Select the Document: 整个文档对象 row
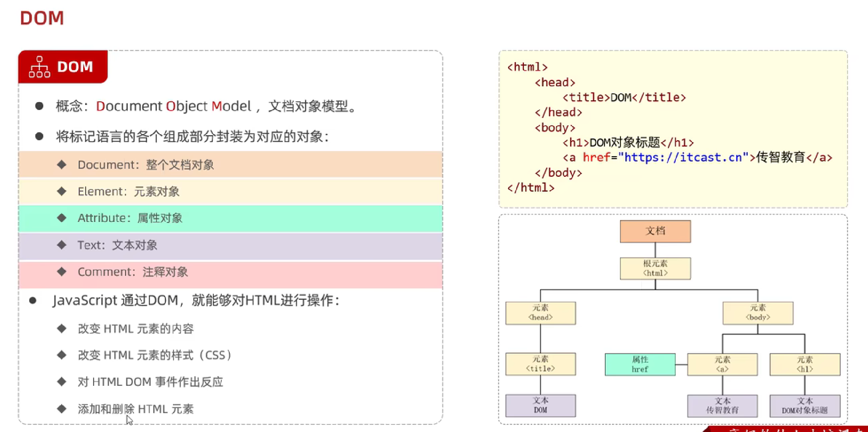Image resolution: width=868 pixels, height=432 pixels. point(231,165)
